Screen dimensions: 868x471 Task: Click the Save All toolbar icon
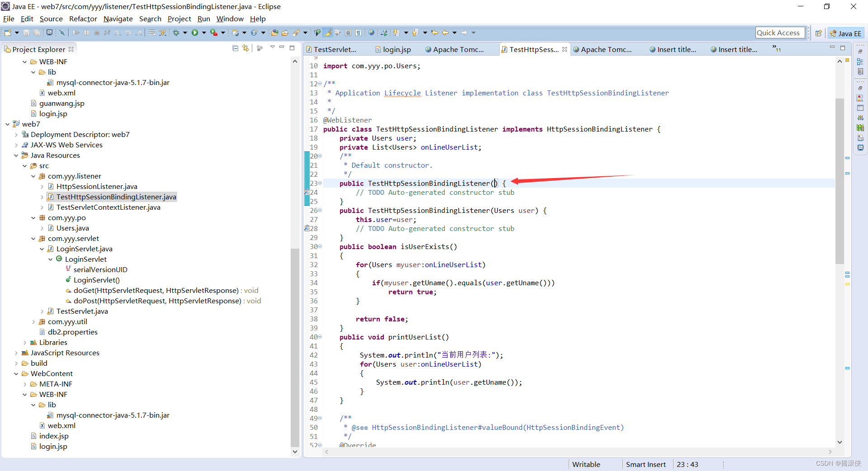click(37, 33)
